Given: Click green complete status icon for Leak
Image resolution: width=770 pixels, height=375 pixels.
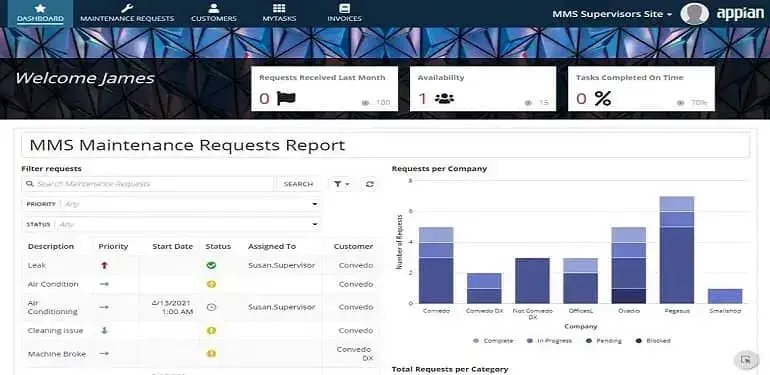Looking at the screenshot, I should pos(211,266).
